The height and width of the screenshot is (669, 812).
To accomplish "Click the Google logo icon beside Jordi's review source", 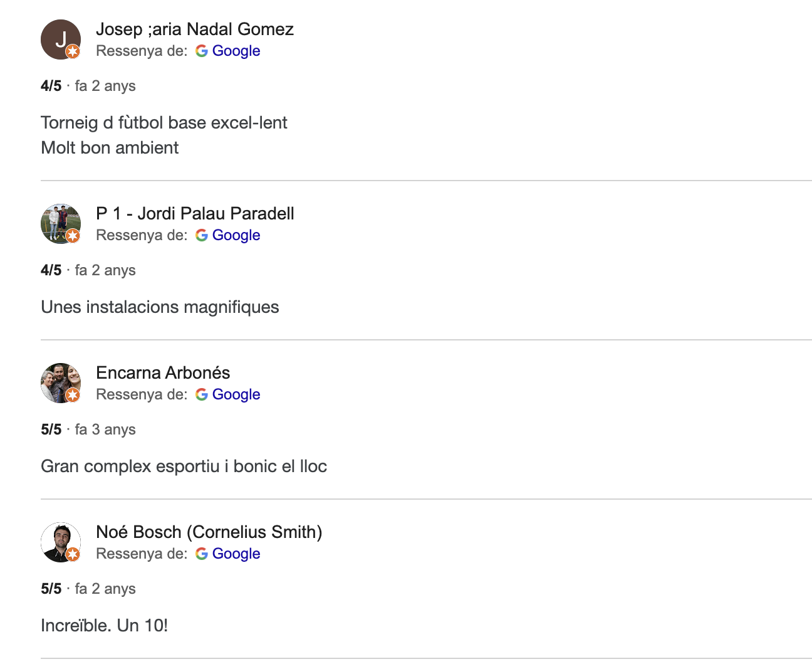I will (202, 236).
